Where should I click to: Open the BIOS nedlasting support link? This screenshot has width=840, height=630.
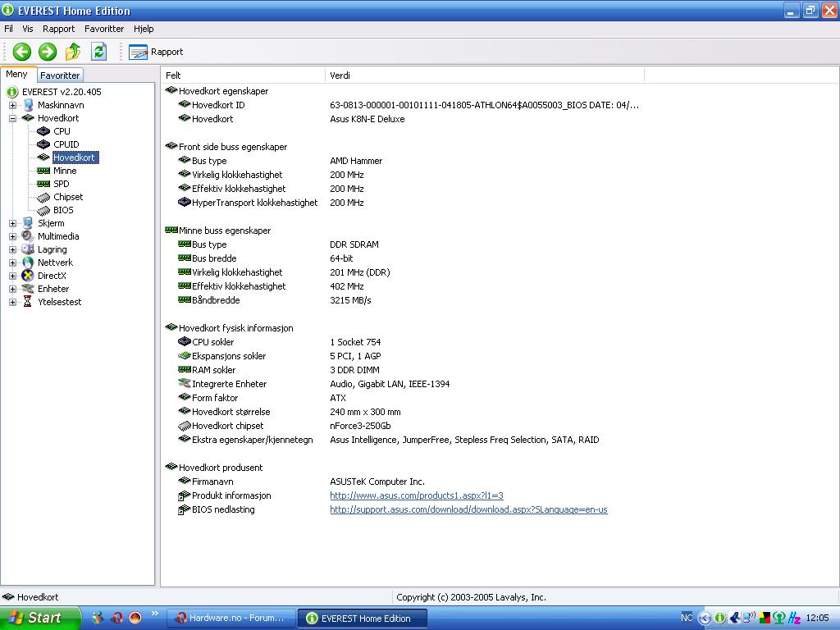(468, 509)
